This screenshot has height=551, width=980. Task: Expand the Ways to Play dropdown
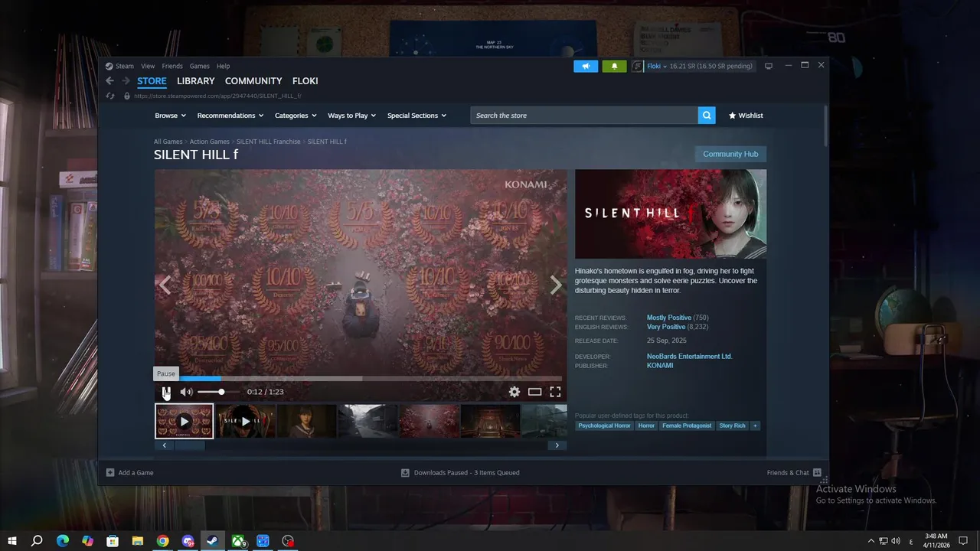click(351, 116)
